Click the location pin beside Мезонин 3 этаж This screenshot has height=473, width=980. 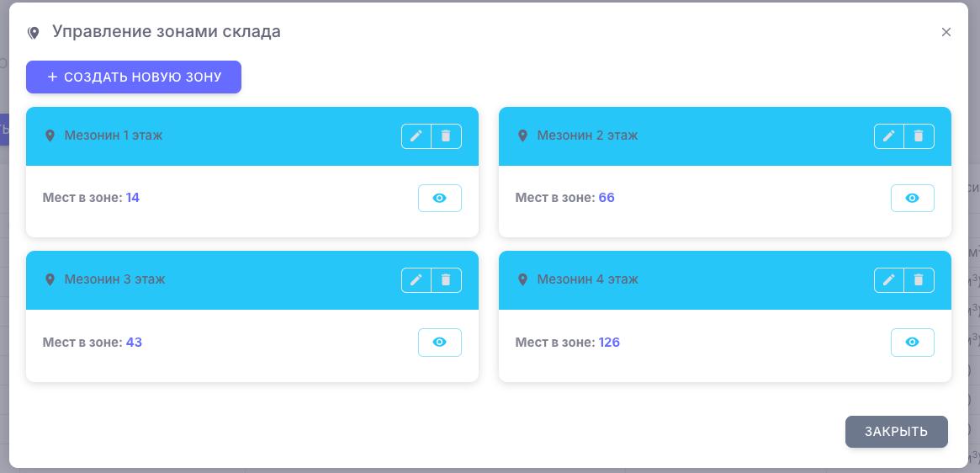coord(50,280)
